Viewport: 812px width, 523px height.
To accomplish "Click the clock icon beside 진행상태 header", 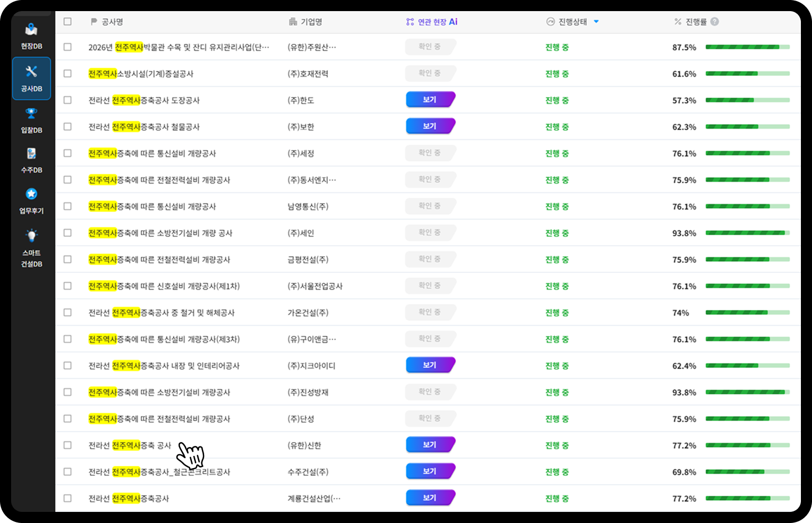I will point(550,22).
